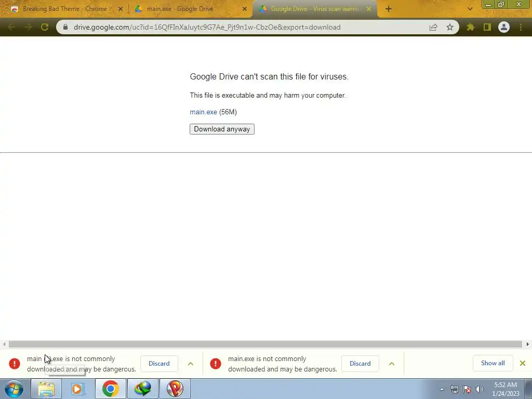This screenshot has width=532, height=399.
Task: Show hidden system tray icons
Action: [x=442, y=389]
